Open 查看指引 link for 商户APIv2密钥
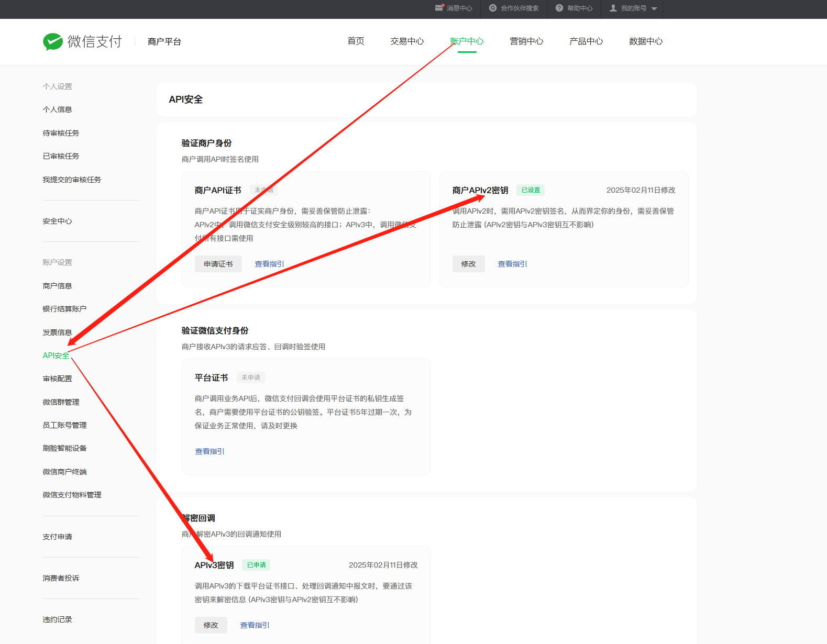This screenshot has width=827, height=644. click(512, 264)
